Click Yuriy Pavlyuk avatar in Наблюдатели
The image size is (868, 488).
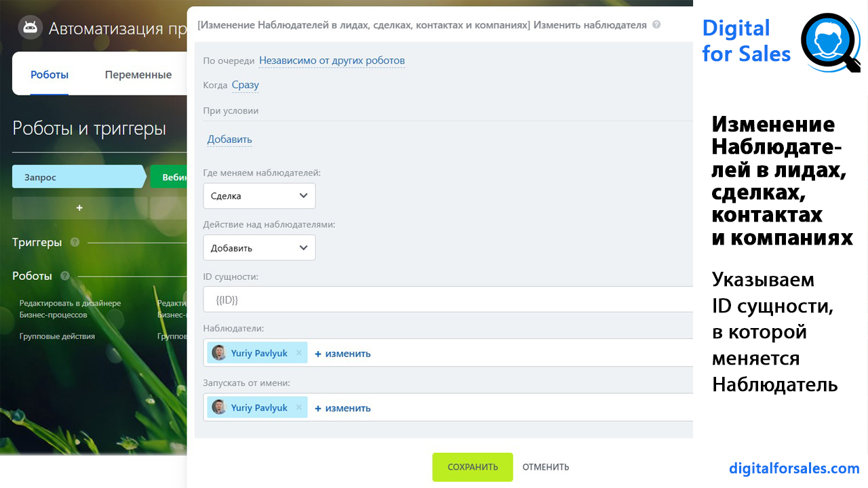click(x=219, y=353)
